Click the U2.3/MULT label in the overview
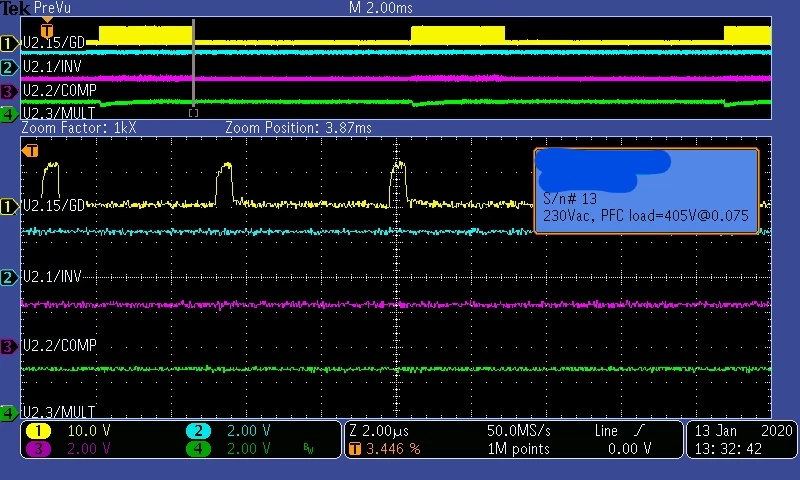 59,113
